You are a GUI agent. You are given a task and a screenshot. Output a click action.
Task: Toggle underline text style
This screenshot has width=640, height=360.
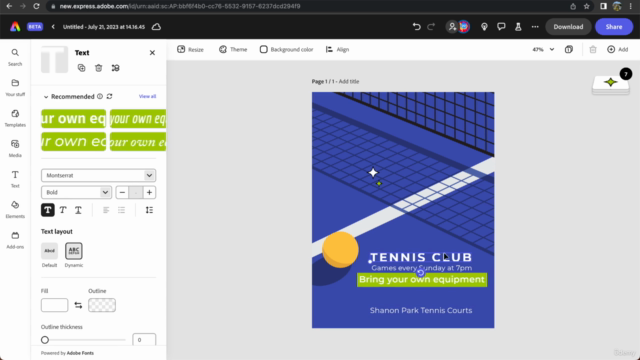click(x=78, y=210)
